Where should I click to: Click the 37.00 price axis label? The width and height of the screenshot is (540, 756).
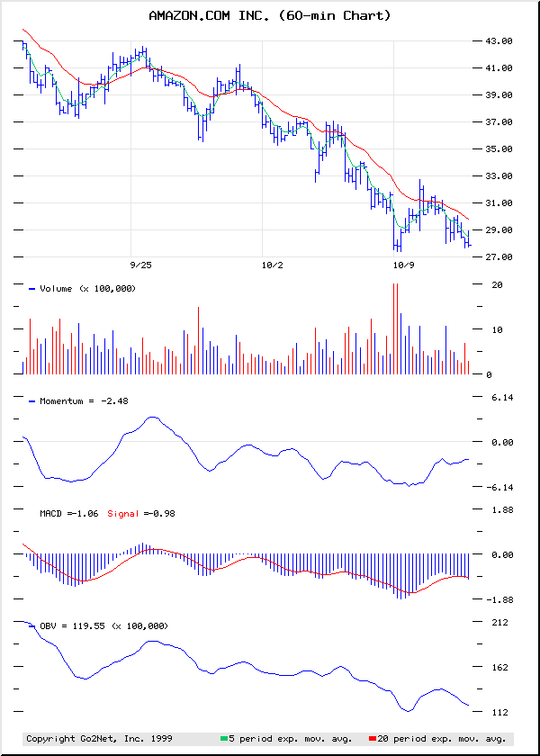pos(499,122)
